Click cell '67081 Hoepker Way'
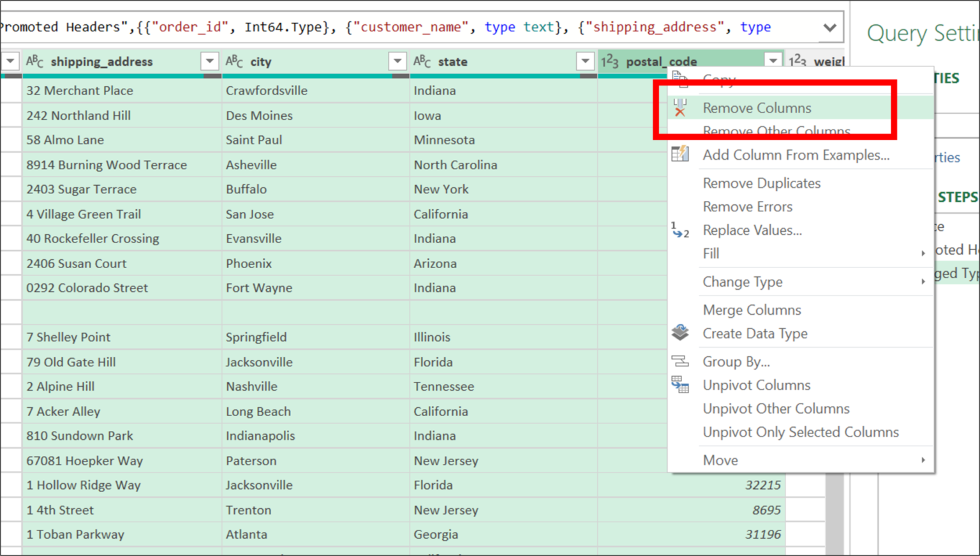 pos(122,460)
